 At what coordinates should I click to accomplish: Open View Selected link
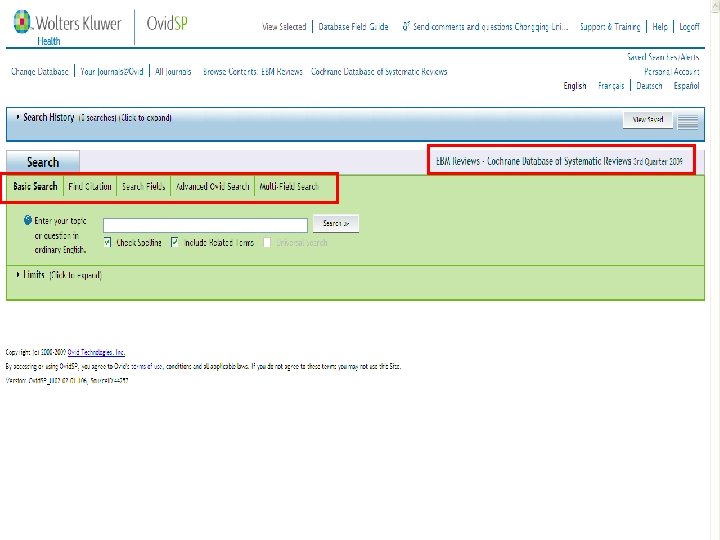pyautogui.click(x=284, y=27)
